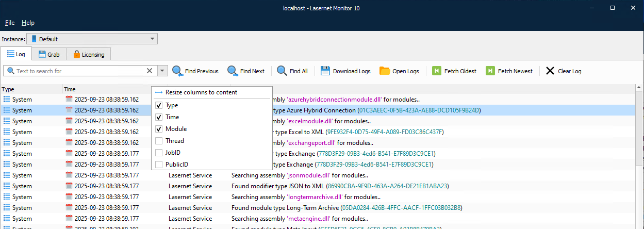Click the Fetch Newest green icon
Viewport: 644px width, 229px height.
(490, 71)
